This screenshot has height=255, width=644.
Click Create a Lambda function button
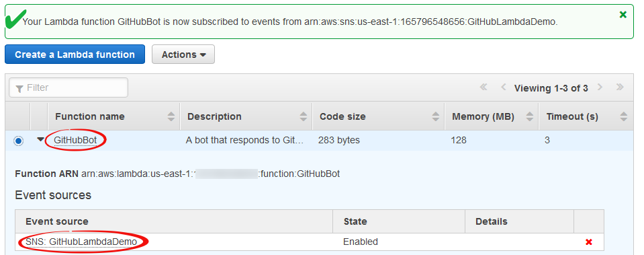75,54
